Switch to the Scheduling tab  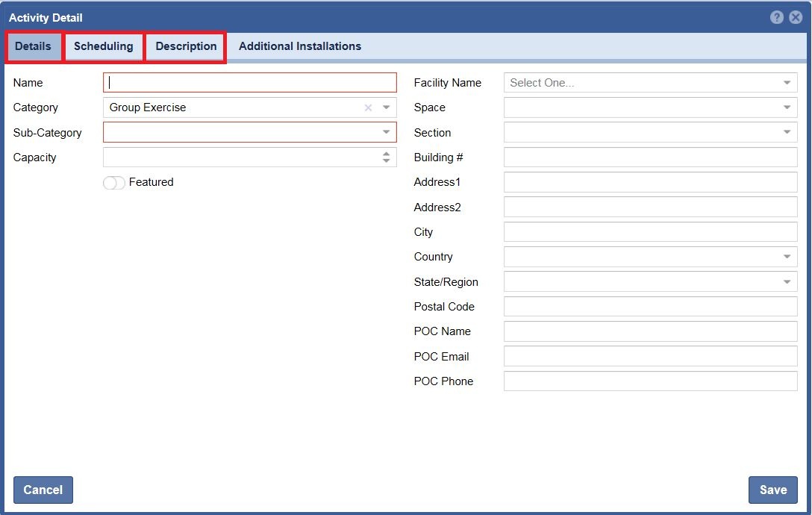pyautogui.click(x=104, y=46)
